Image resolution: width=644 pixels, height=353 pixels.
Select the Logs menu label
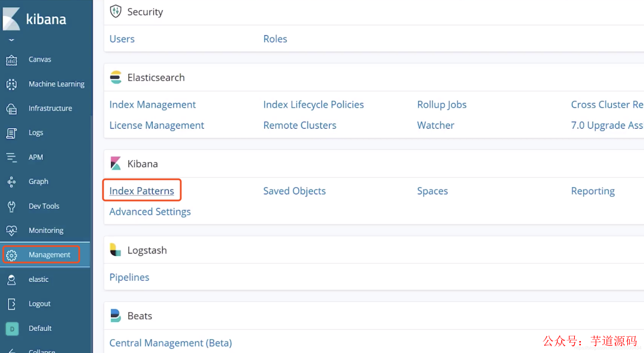tap(36, 133)
